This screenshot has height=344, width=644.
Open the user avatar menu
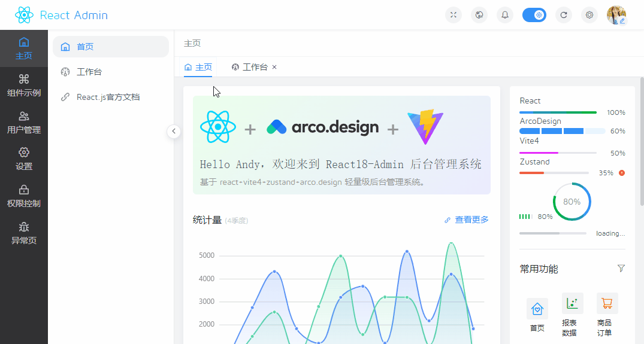616,15
